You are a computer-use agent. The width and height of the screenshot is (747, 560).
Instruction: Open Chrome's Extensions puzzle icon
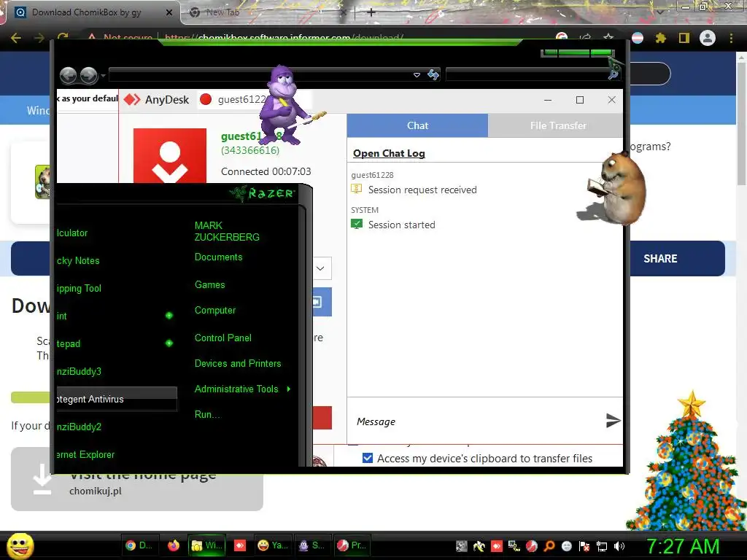661,38
